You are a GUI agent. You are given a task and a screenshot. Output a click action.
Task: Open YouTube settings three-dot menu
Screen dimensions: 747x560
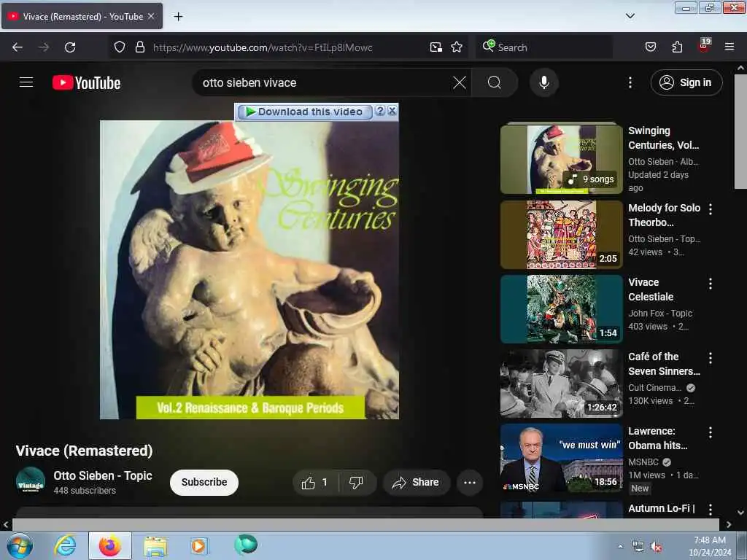(630, 83)
